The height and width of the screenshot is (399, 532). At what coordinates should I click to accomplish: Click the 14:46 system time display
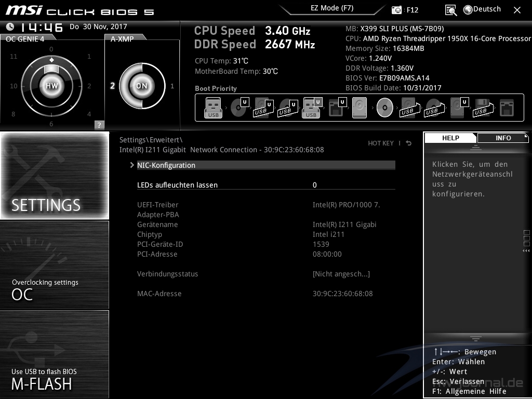(42, 27)
